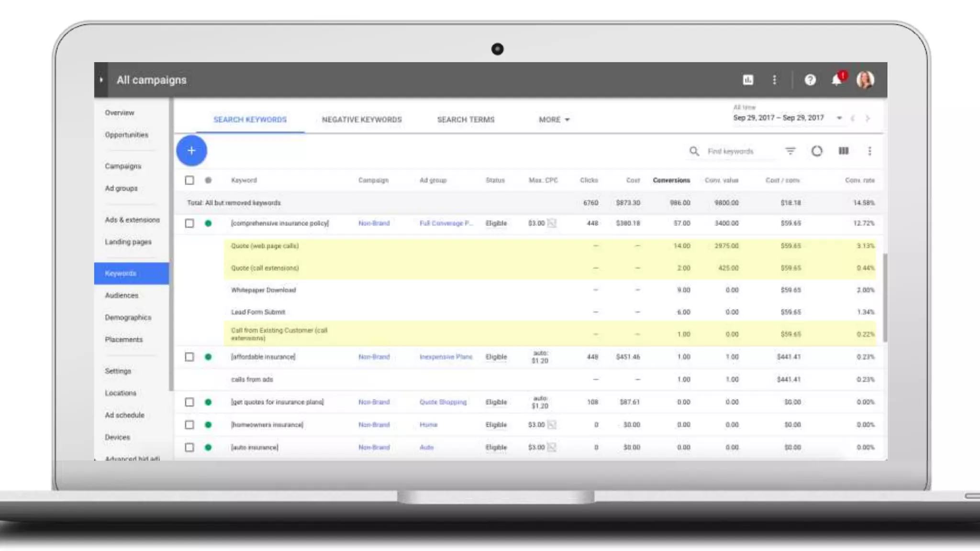Open the reports chart icon in header
Viewport: 980px width, 551px height.
(748, 80)
